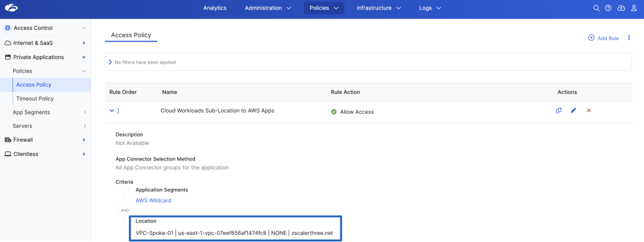
Task: Open the search magnifier icon
Action: pyautogui.click(x=596, y=8)
